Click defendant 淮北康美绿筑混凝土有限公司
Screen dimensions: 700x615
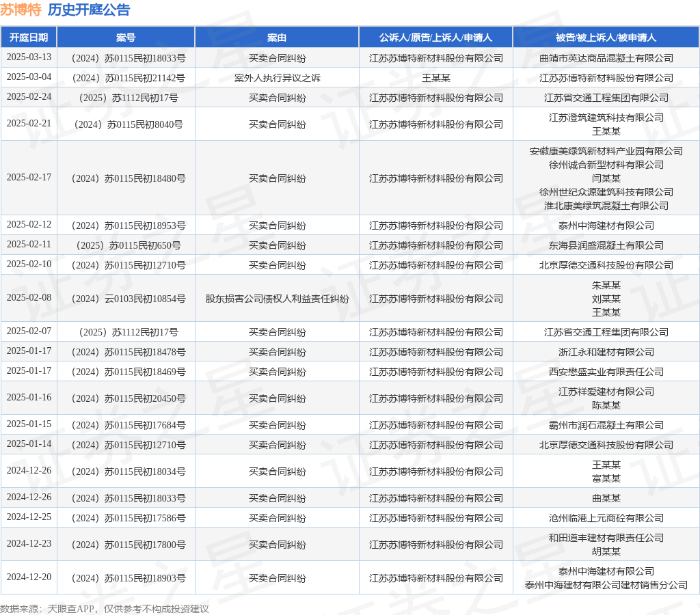[x=606, y=206]
